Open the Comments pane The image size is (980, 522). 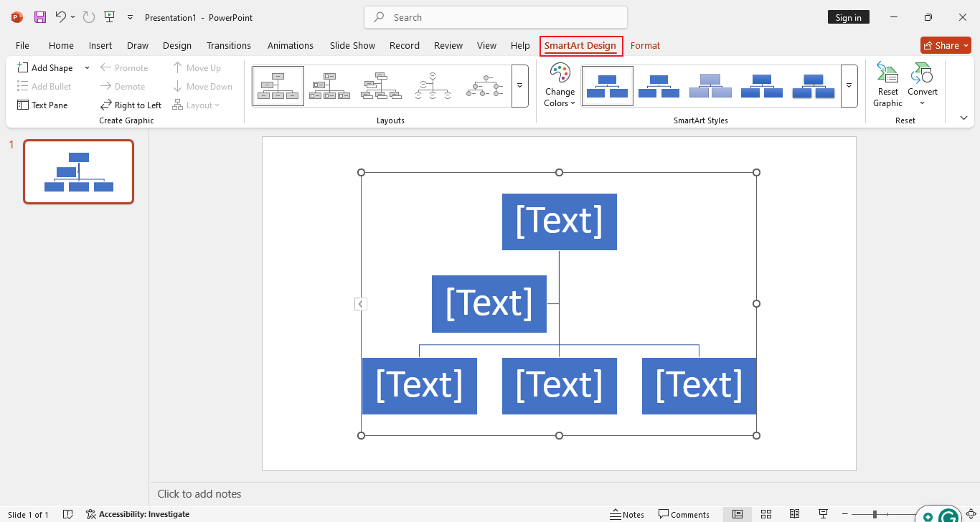(684, 514)
